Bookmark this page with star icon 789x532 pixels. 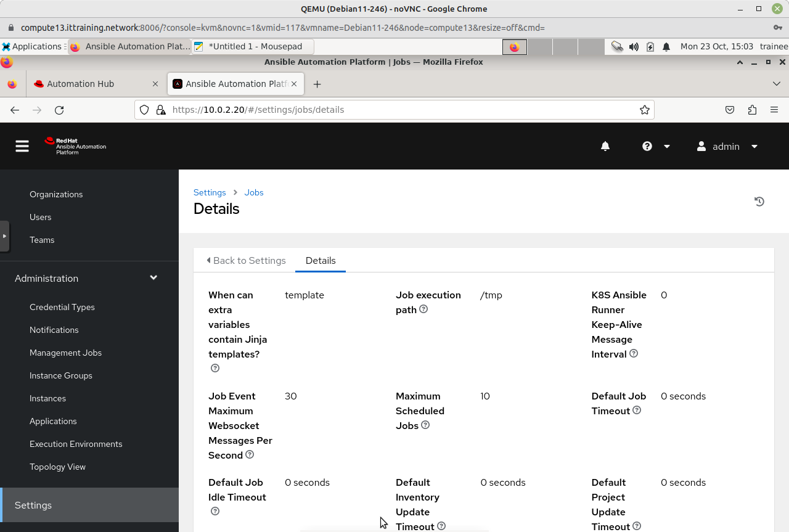pyautogui.click(x=645, y=110)
